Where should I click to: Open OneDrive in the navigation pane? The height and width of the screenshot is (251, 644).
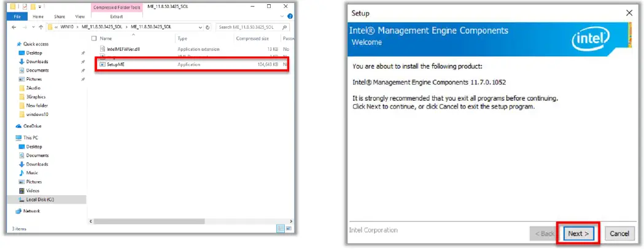[x=33, y=125]
